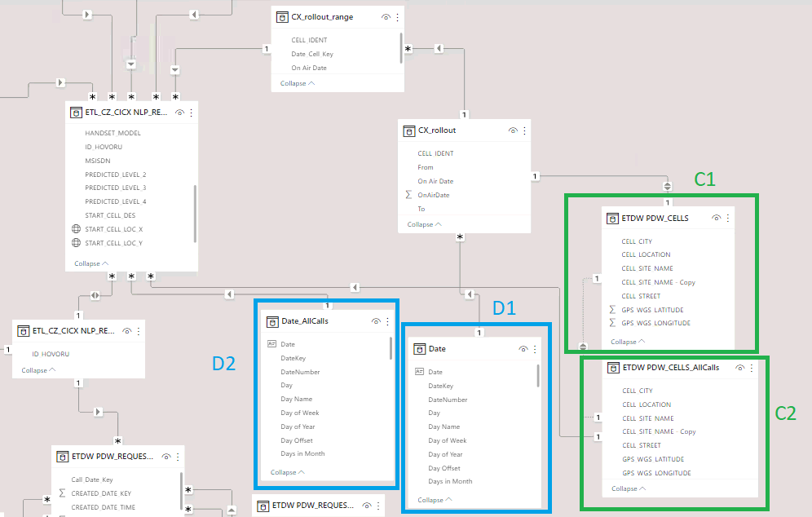The image size is (812, 517).
Task: Toggle visibility of CX_rollout_range table
Action: click(x=386, y=17)
